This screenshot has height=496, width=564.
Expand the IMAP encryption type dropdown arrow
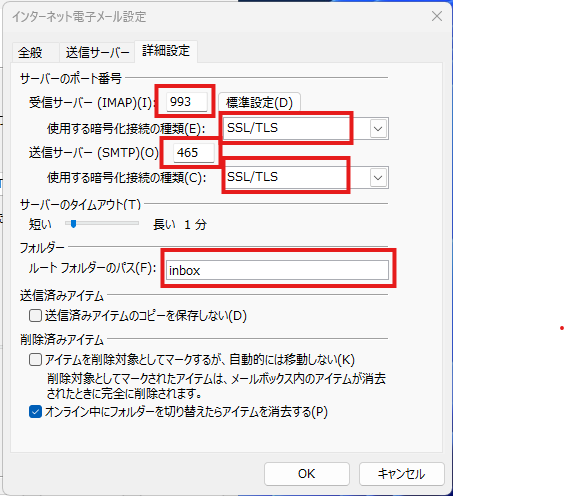click(378, 128)
